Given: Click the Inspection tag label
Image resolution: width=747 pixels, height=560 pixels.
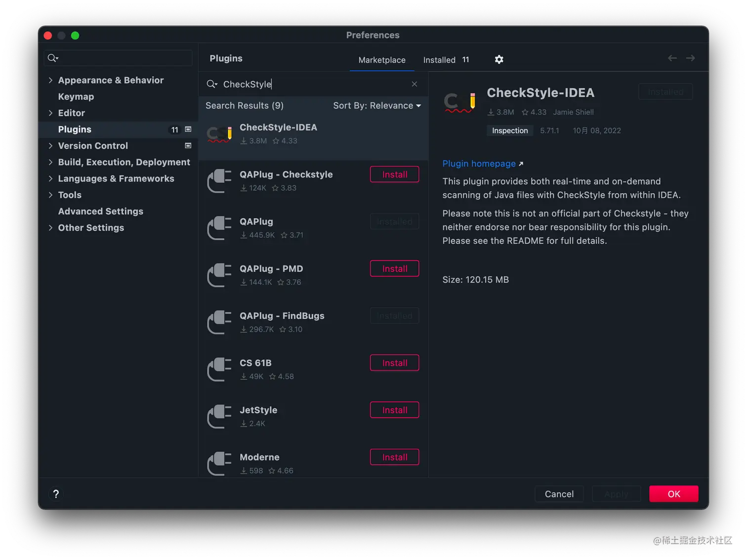Looking at the screenshot, I should click(510, 130).
